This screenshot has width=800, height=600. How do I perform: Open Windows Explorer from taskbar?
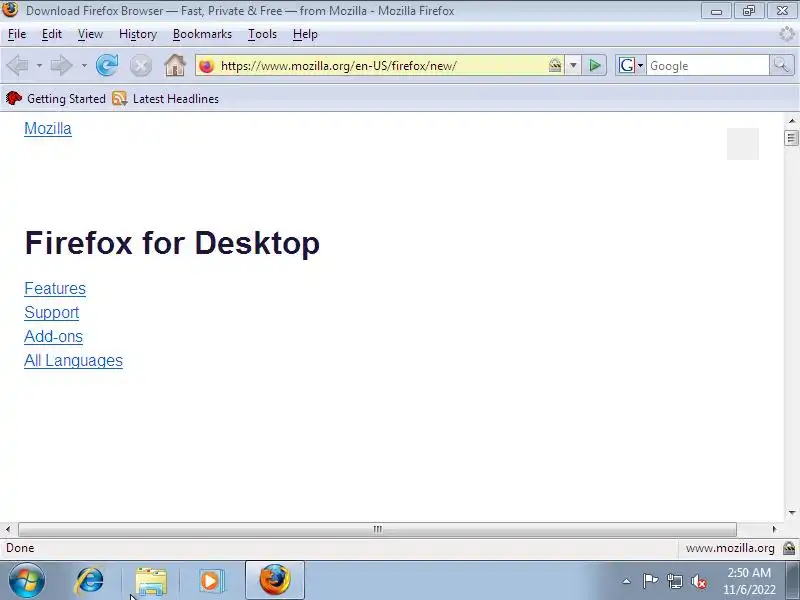(x=151, y=581)
